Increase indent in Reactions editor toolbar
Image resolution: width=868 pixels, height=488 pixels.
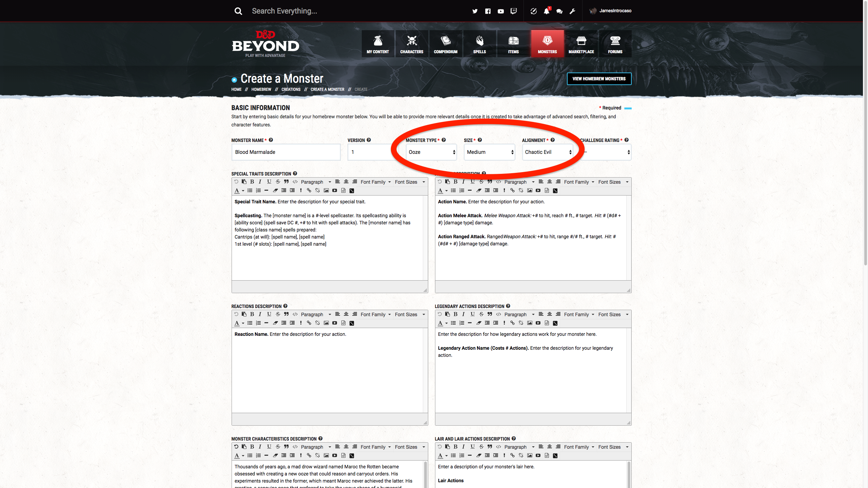point(292,323)
